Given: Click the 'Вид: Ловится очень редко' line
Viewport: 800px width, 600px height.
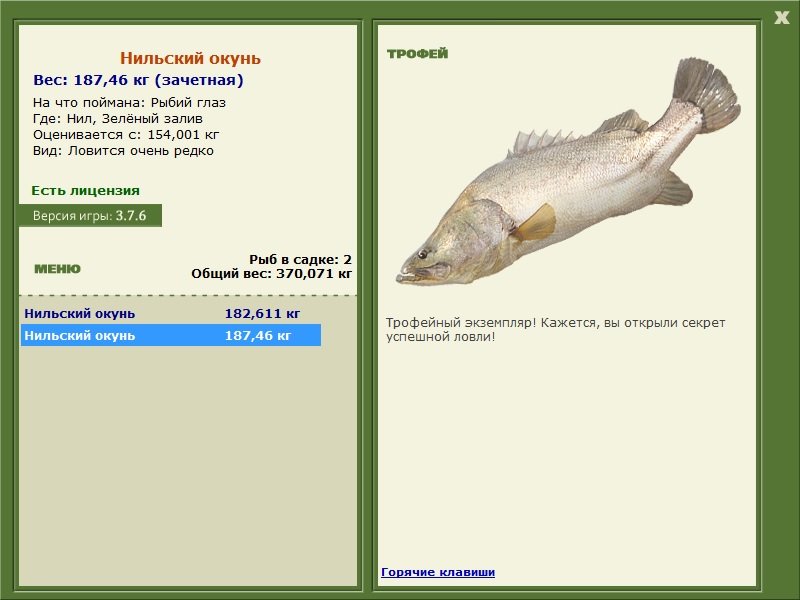Looking at the screenshot, I should tap(123, 151).
